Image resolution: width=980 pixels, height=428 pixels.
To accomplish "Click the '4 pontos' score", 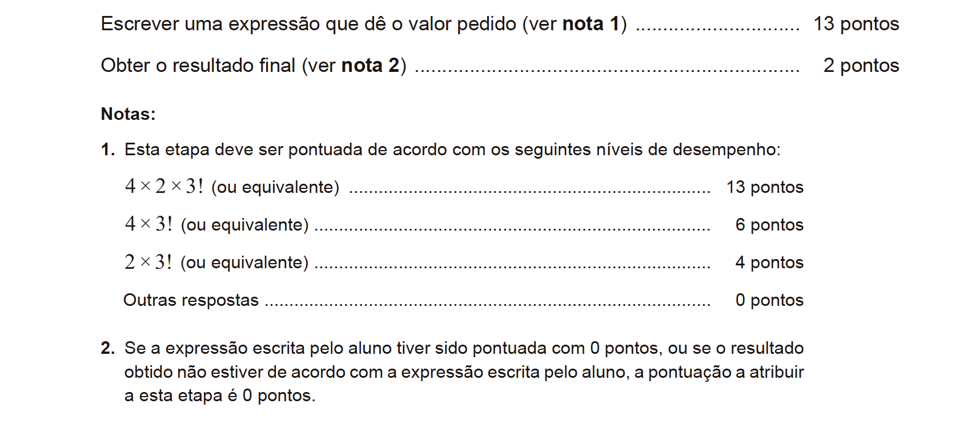I will click(769, 263).
